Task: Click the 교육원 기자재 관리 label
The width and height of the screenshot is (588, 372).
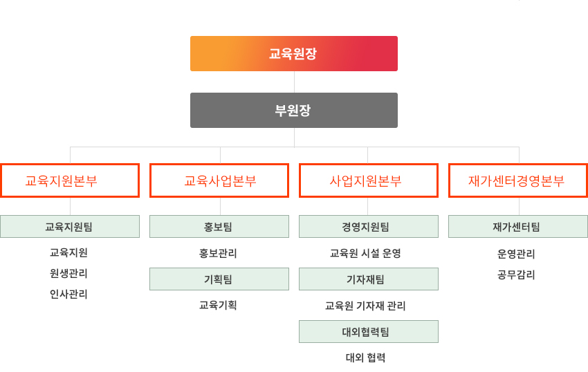Action: (365, 306)
